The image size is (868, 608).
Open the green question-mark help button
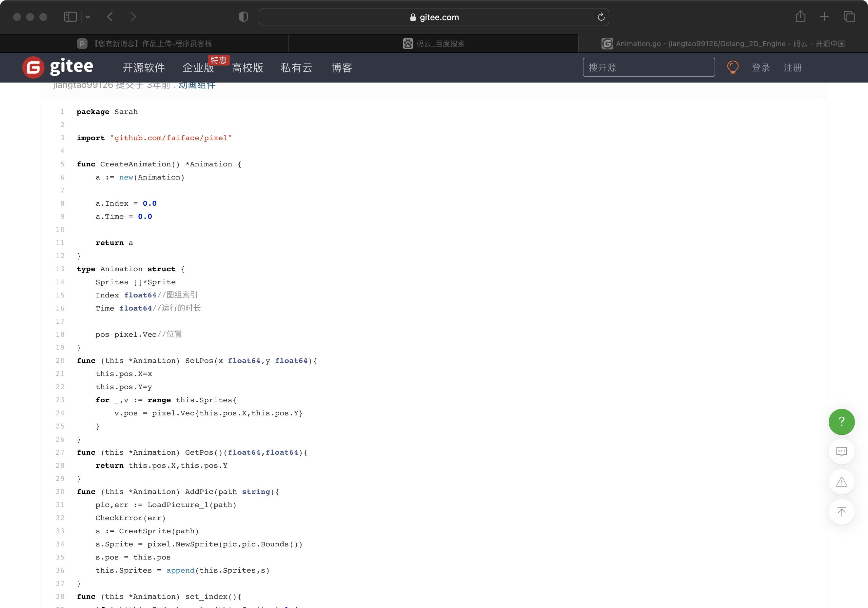[x=841, y=422]
